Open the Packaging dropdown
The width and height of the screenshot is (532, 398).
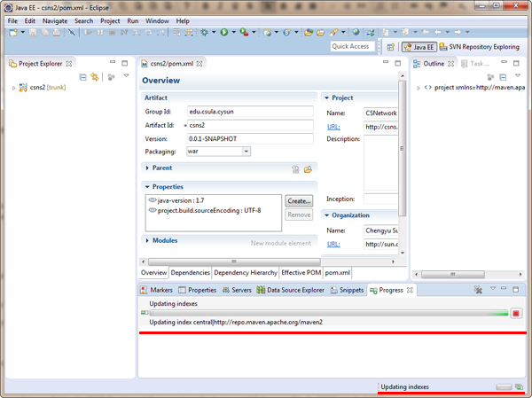[x=246, y=152]
